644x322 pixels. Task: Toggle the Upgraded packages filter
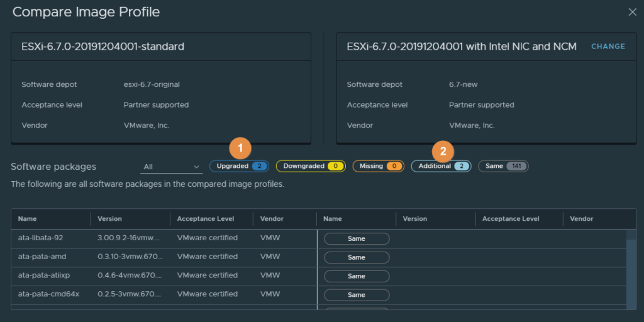coord(239,166)
